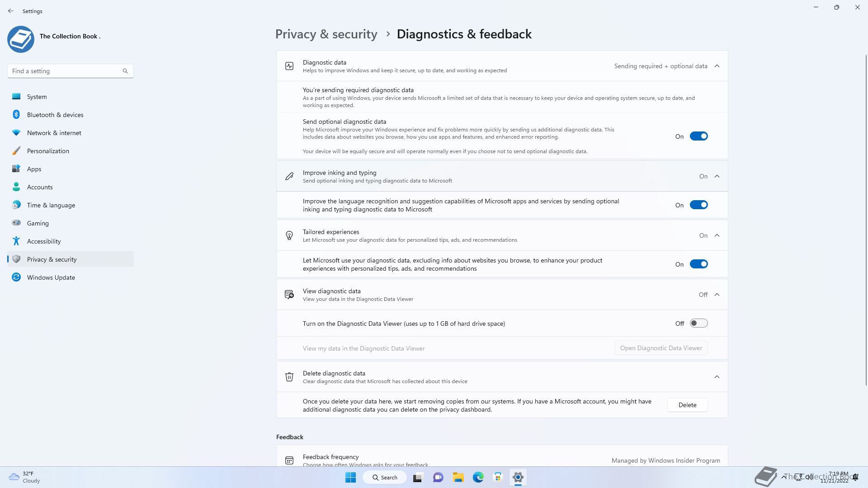
Task: Click the Personalization paintbrush icon
Action: 16,150
